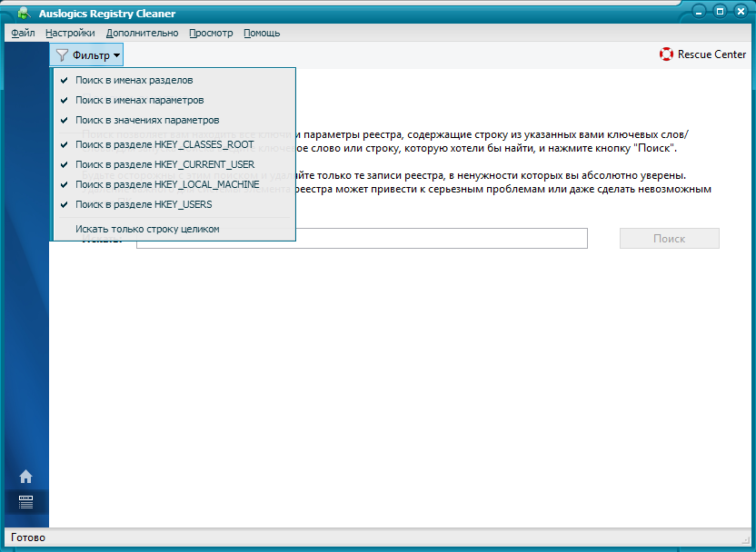Open the Файл menu
Screen dimensions: 756x552
click(23, 34)
